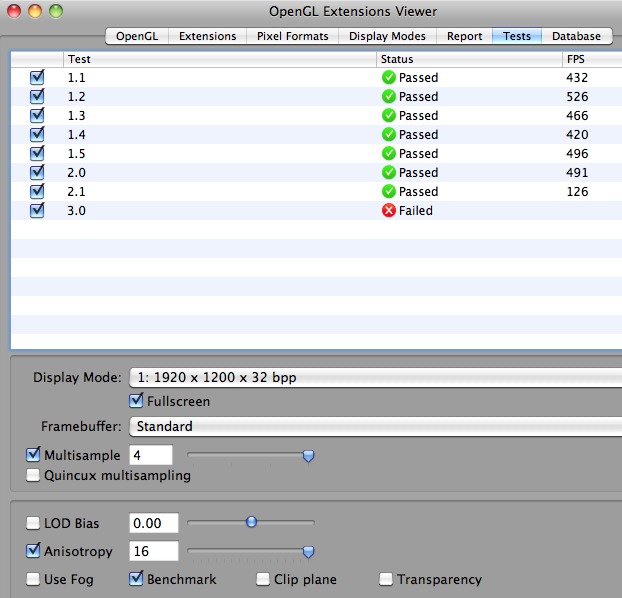This screenshot has width=622, height=598.
Task: Uncheck the test 3.0 checkbox
Action: 37,210
